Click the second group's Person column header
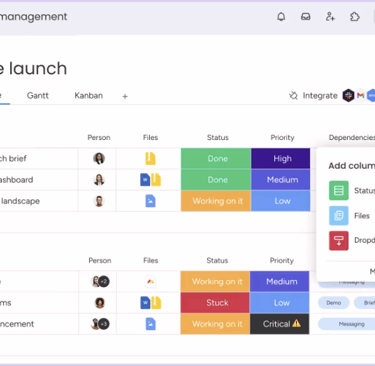 [x=100, y=260]
